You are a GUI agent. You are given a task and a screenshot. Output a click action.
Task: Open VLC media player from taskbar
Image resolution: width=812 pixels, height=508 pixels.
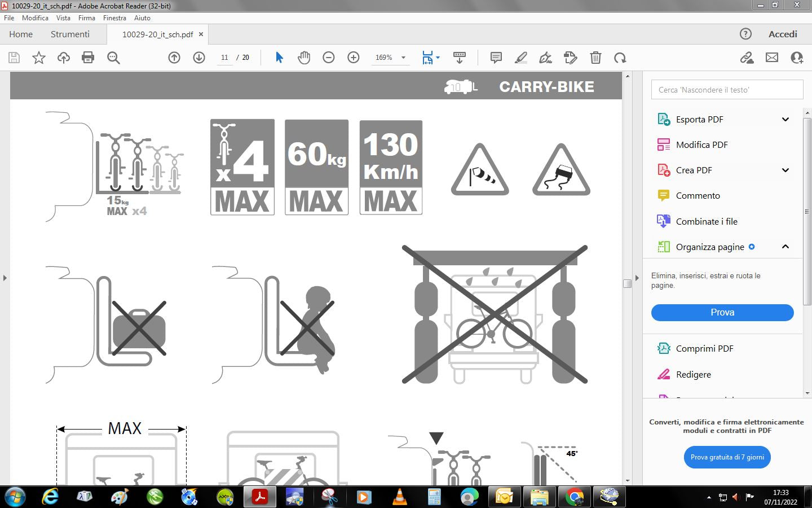[x=399, y=497]
